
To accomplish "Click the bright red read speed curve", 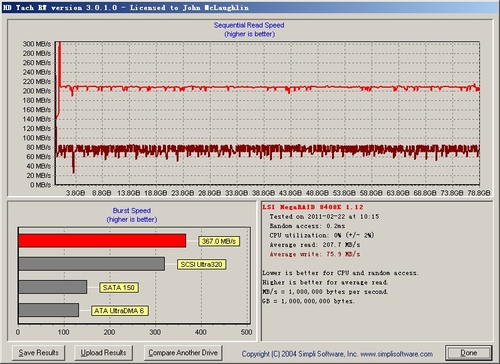I will pos(267,88).
